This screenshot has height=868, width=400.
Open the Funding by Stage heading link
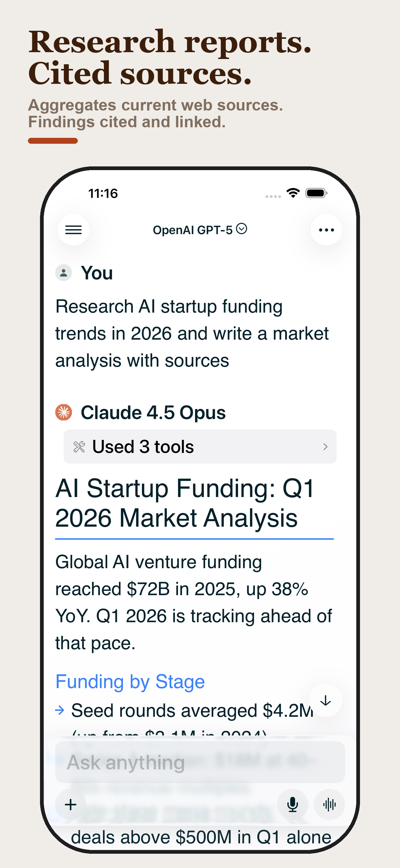(130, 682)
